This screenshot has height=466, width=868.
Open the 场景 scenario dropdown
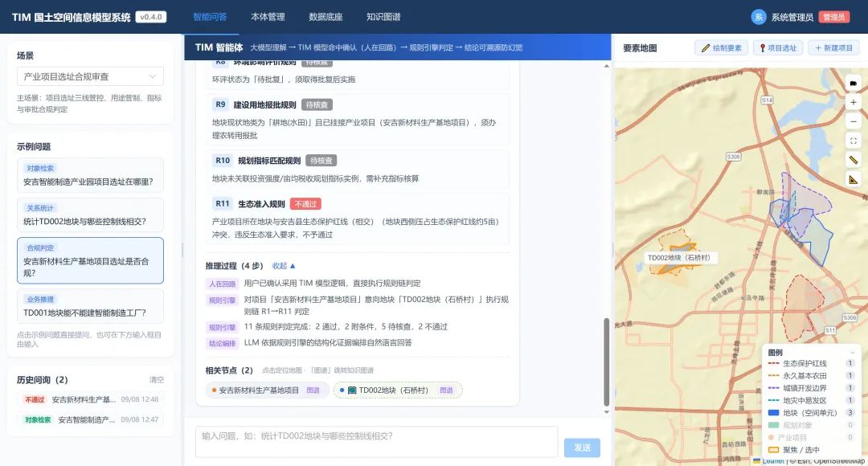[x=90, y=76]
